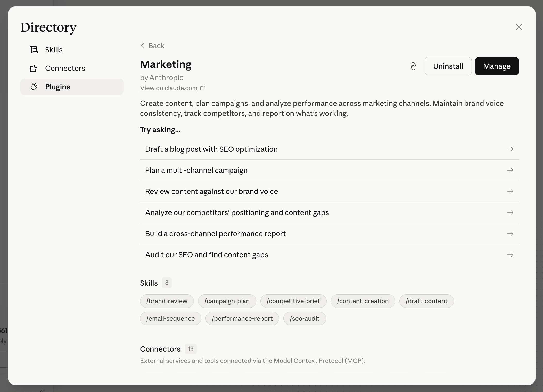Click the Connectors blocks icon in sidebar
Viewport: 543px width, 392px height.
(34, 68)
